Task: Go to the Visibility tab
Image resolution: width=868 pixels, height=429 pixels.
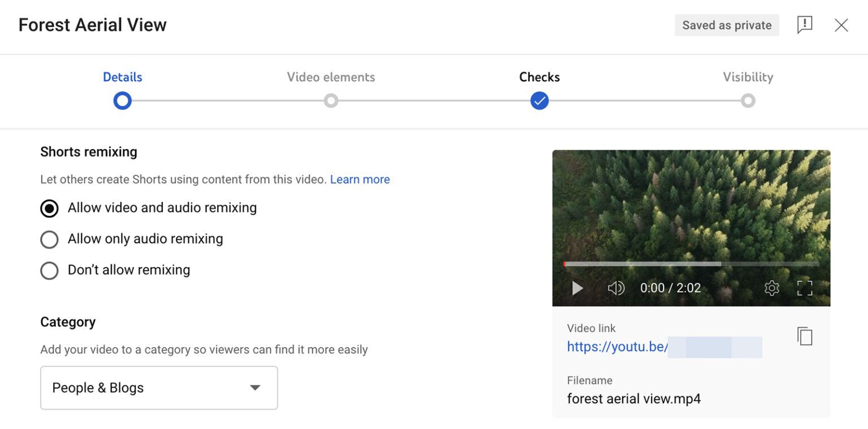Action: (x=748, y=77)
